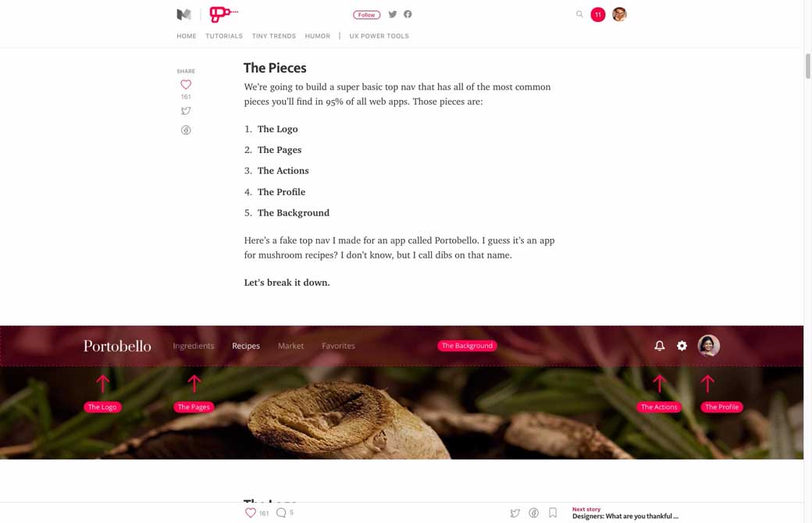This screenshot has width=812, height=523.
Task: Click the Medium logo icon
Action: coord(183,15)
